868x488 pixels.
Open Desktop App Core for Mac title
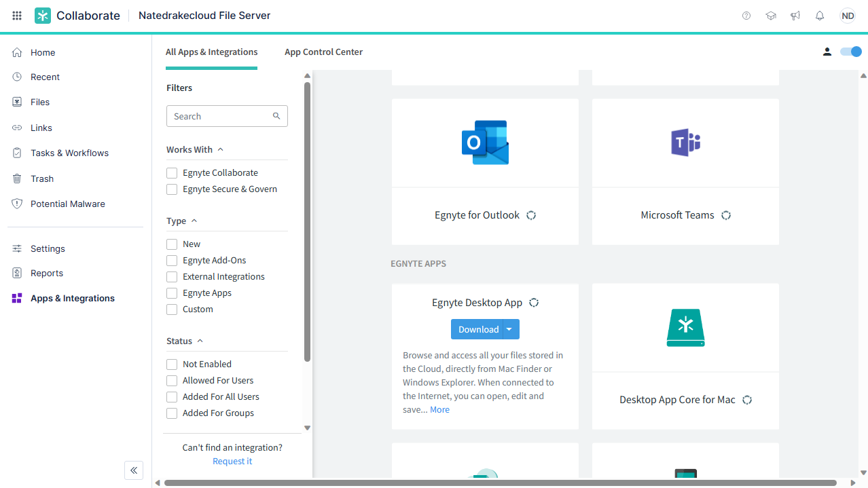coord(677,400)
